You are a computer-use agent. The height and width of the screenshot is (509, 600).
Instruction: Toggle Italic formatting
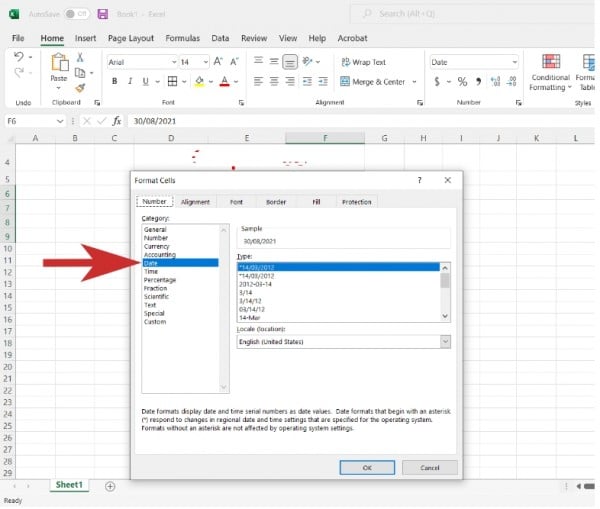[130, 81]
